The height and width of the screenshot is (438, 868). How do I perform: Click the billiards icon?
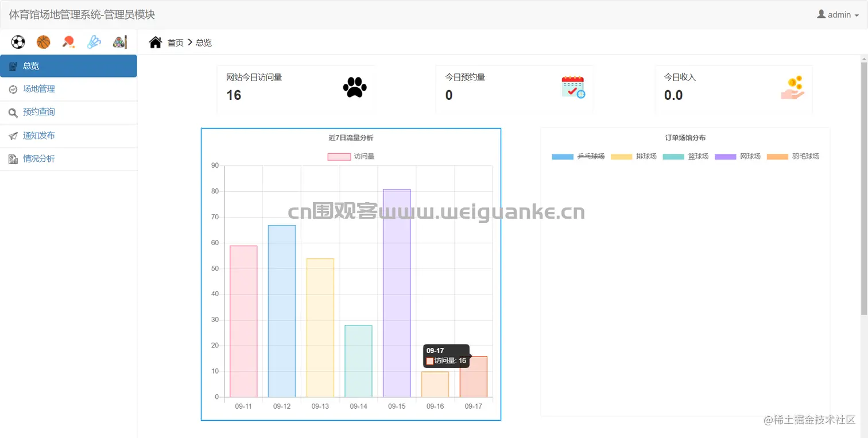coord(119,42)
